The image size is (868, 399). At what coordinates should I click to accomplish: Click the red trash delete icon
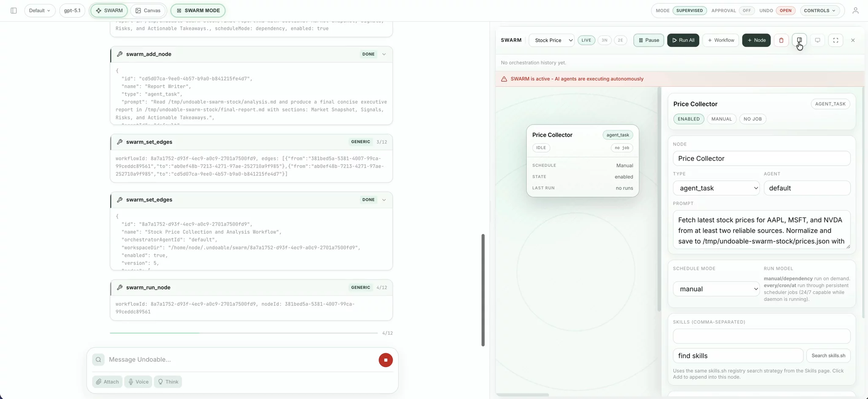click(x=781, y=40)
